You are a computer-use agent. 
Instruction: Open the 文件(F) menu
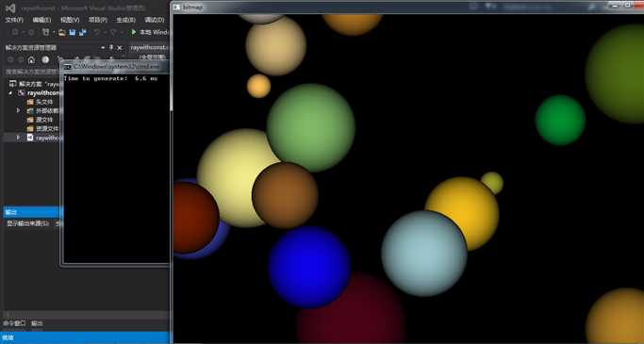point(14,20)
